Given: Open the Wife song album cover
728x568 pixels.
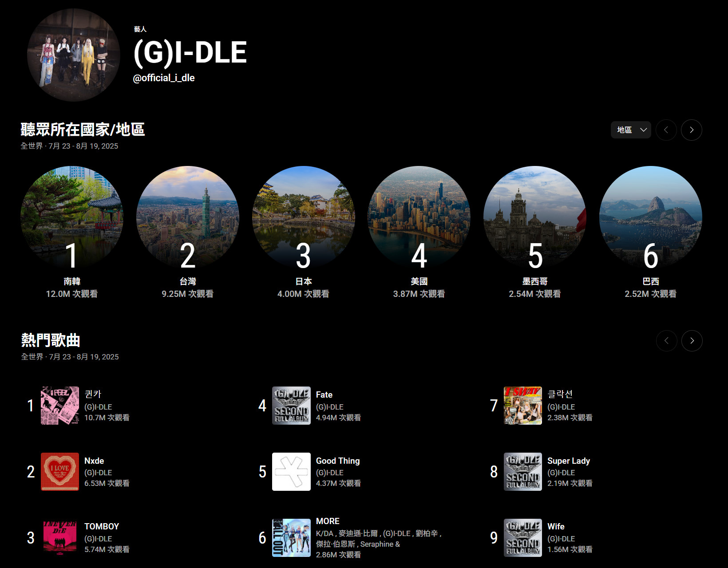Looking at the screenshot, I should pyautogui.click(x=522, y=537).
